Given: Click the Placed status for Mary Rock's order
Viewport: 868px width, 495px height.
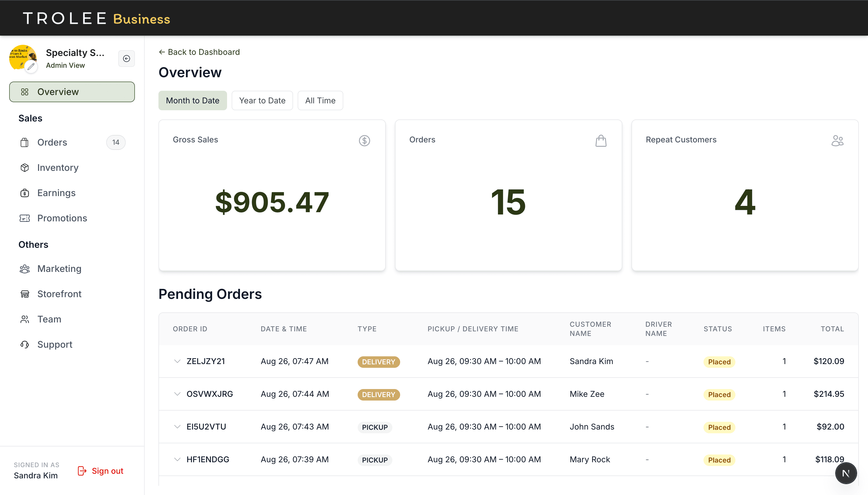Looking at the screenshot, I should coord(719,460).
